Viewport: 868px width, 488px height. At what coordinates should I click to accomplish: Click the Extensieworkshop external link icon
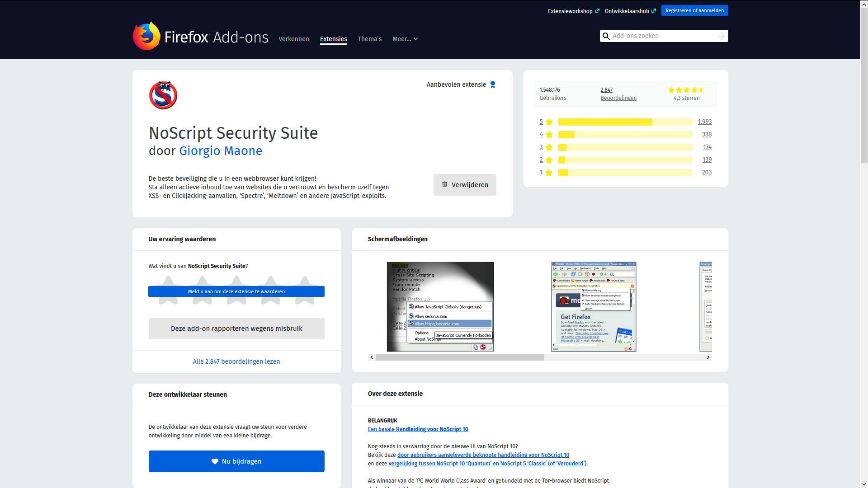597,11
